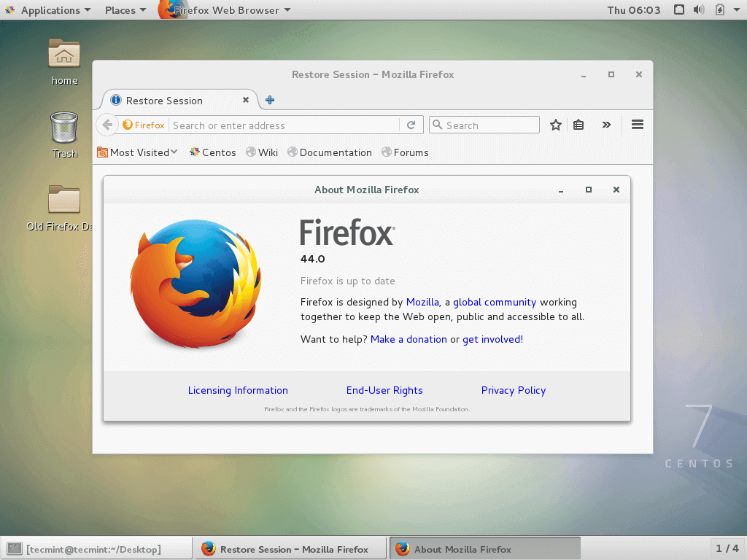Open the Places menu

pyautogui.click(x=125, y=10)
